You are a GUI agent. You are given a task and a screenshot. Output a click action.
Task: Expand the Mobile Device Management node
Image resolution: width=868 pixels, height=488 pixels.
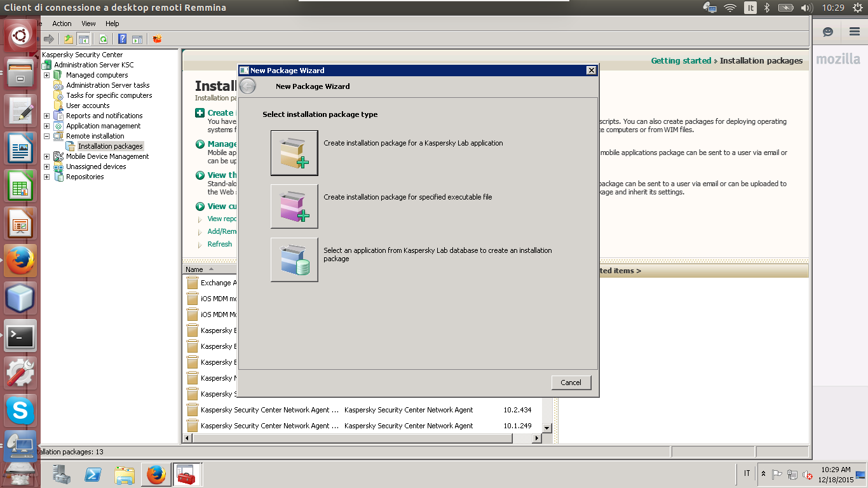pos(46,156)
